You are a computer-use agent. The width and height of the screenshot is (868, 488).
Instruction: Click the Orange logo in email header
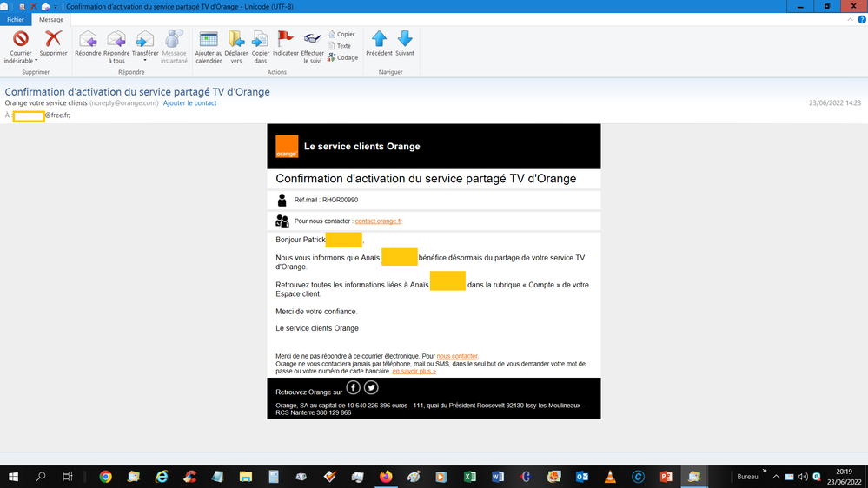[287, 147]
